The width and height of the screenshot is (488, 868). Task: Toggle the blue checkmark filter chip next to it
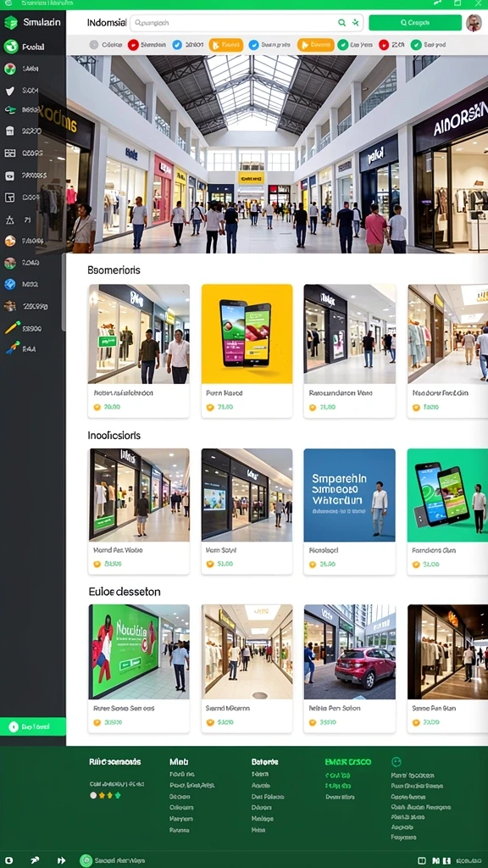[187, 45]
